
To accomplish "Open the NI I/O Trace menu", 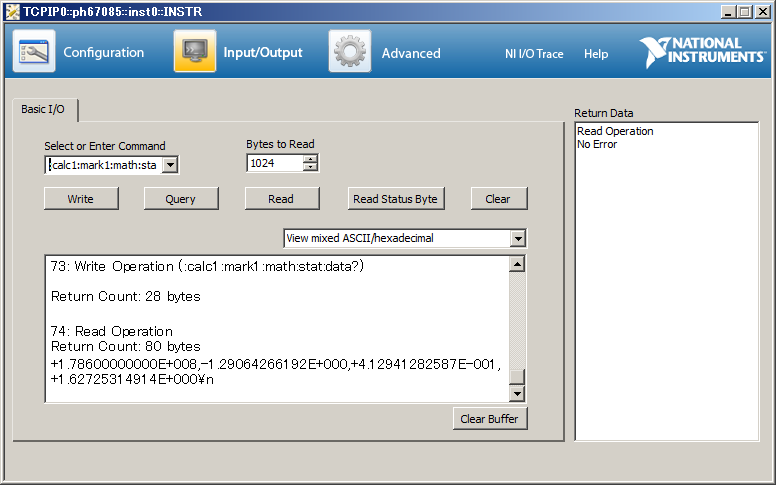I will pos(534,53).
